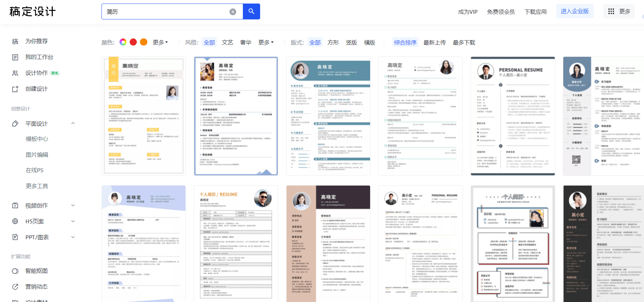The image size is (644, 302).
Task: Click 下载应用 link
Action: pyautogui.click(x=536, y=12)
